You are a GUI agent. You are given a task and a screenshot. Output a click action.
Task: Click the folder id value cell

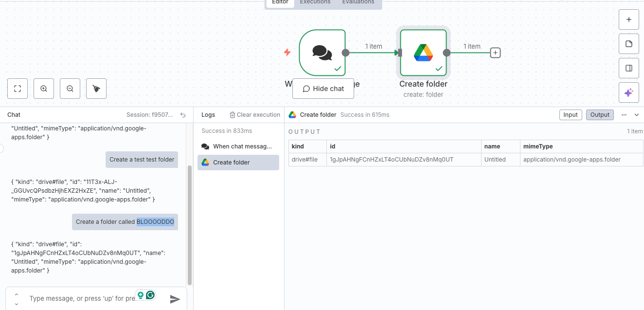[404, 160]
